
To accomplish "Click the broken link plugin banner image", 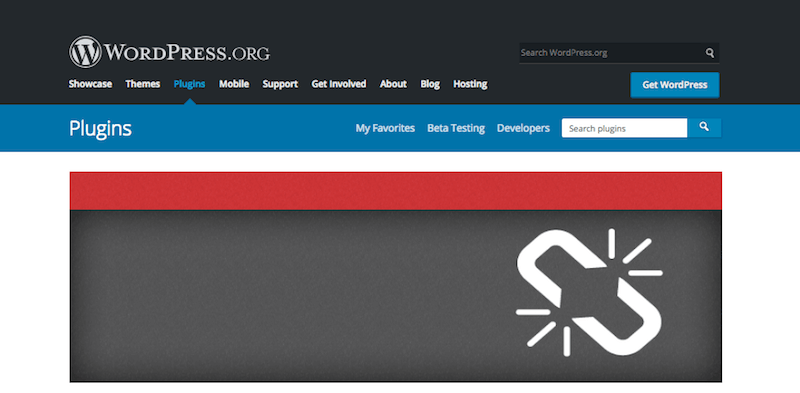I will click(395, 277).
